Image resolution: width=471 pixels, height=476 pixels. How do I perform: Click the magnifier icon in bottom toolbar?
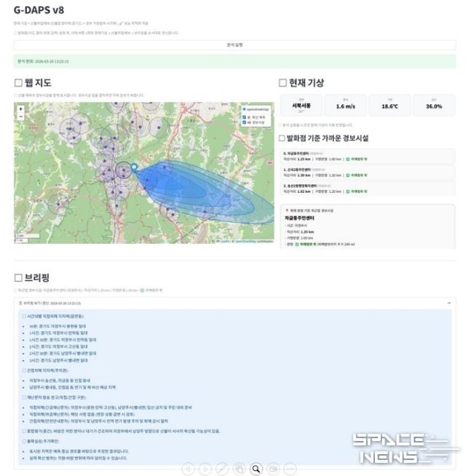(x=256, y=468)
